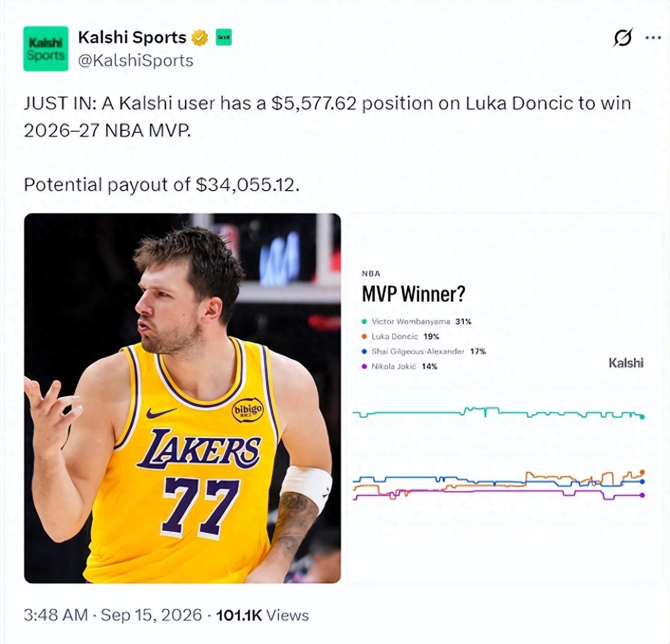
Task: Open the Luka Doncic Lakers photo
Action: (183, 398)
